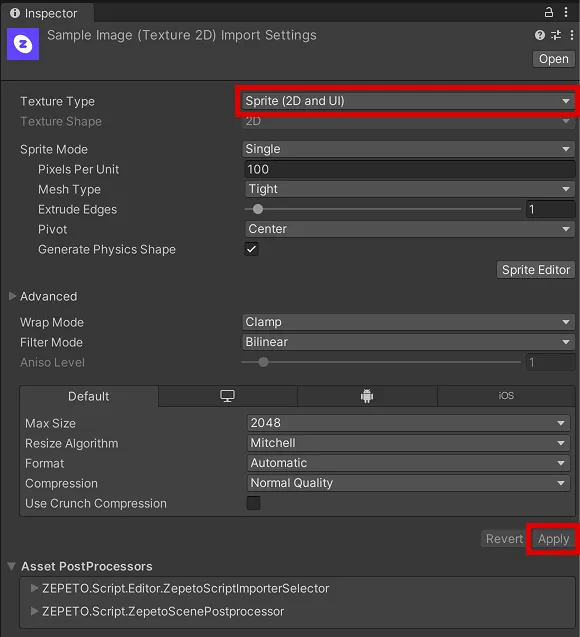The width and height of the screenshot is (580, 637).
Task: Enable the Use Crunch Compression checkbox
Action: 253,503
